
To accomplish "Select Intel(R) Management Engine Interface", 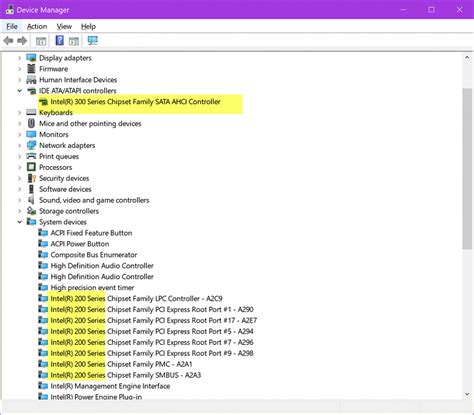I will point(110,386).
